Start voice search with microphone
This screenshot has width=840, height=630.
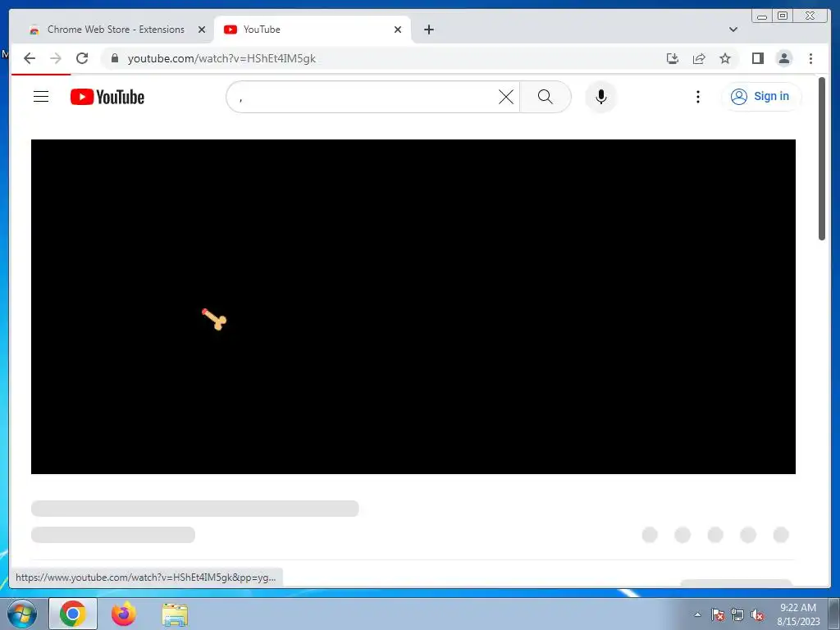pyautogui.click(x=601, y=97)
